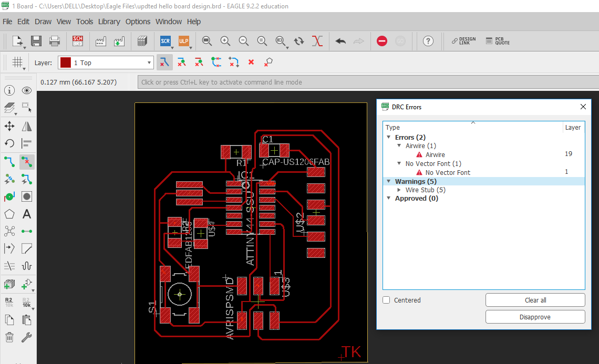
Task: Collapse the Errors (2) tree group
Action: (389, 138)
